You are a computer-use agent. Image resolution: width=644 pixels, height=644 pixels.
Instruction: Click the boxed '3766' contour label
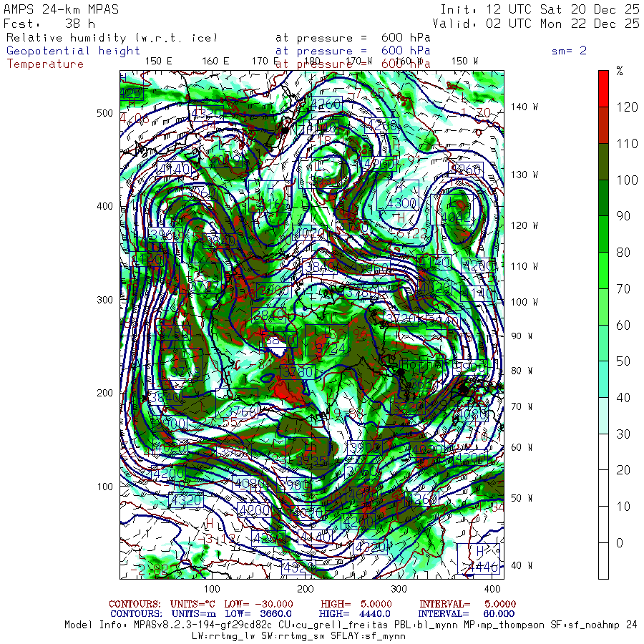click(x=237, y=404)
